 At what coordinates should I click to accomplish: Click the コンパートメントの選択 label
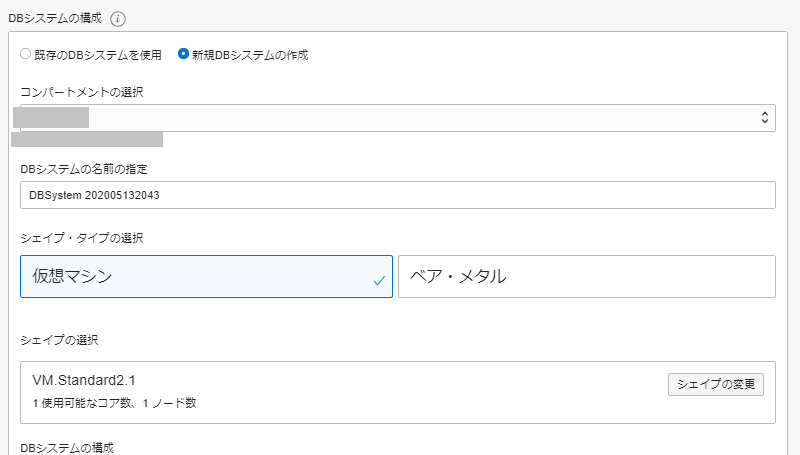coord(82,92)
